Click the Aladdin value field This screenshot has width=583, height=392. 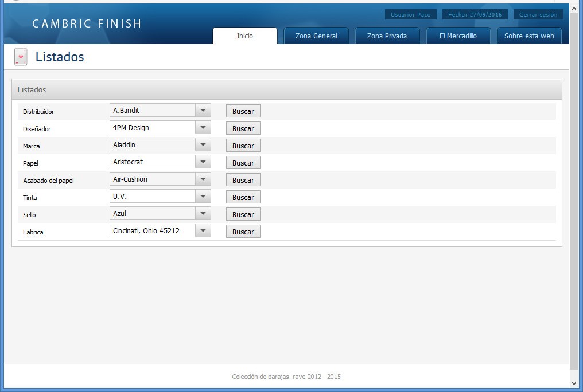coord(153,145)
